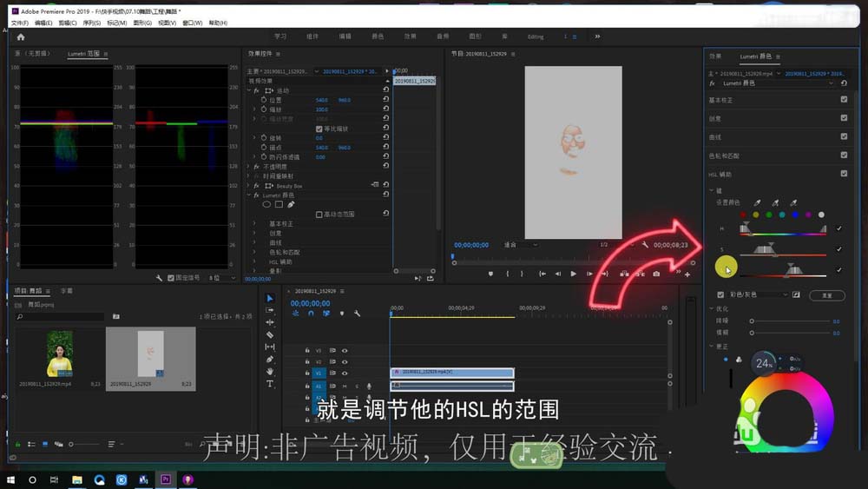Open timeline display settings wrench
868x489 pixels.
[357, 314]
